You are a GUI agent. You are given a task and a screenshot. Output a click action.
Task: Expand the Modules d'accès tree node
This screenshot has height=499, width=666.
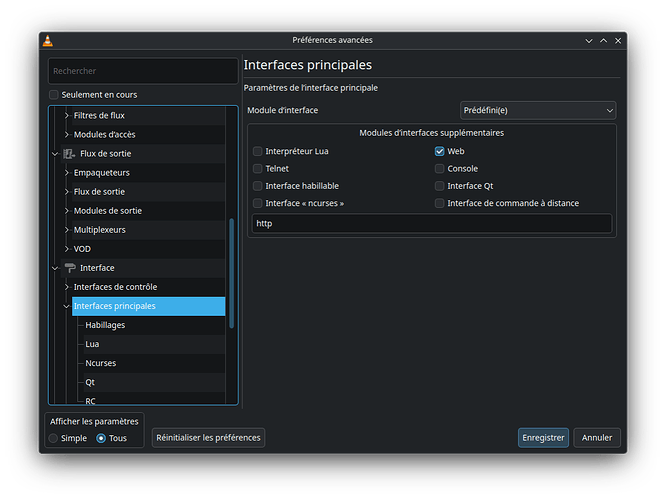(67, 135)
